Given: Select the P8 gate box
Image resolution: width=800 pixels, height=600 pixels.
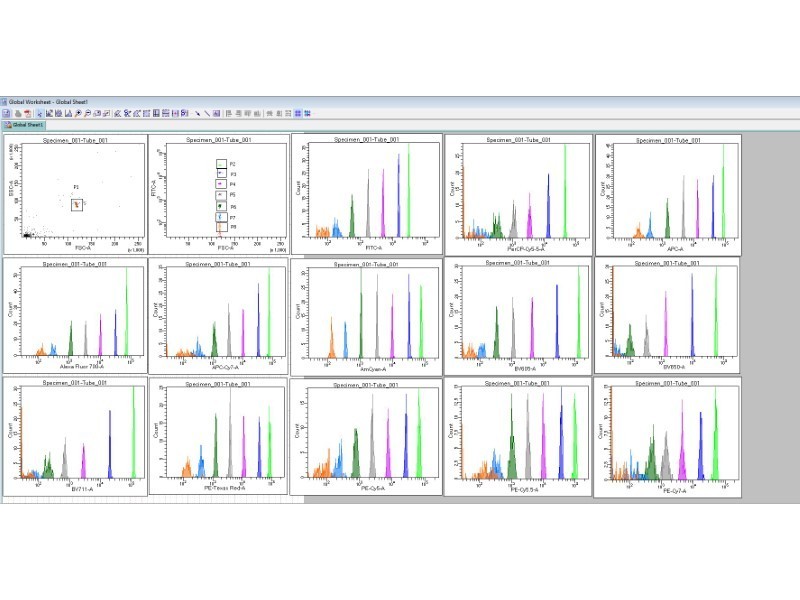Looking at the screenshot, I should (221, 228).
